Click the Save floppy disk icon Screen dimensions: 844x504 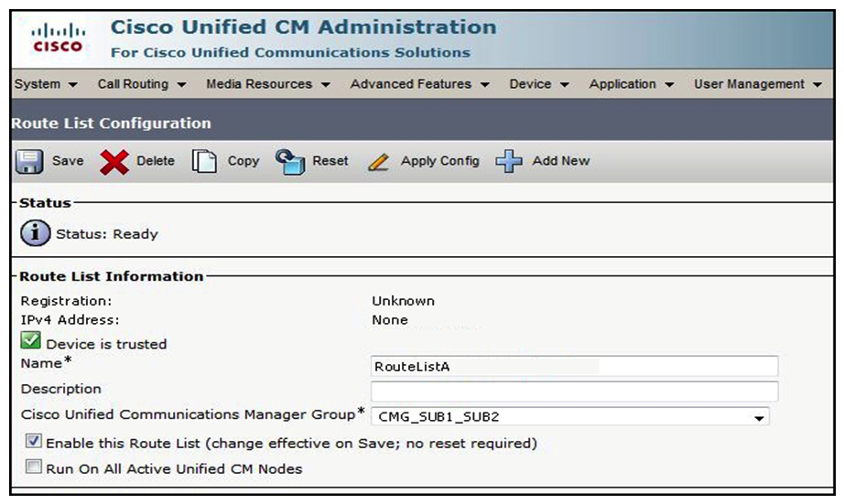tap(29, 161)
